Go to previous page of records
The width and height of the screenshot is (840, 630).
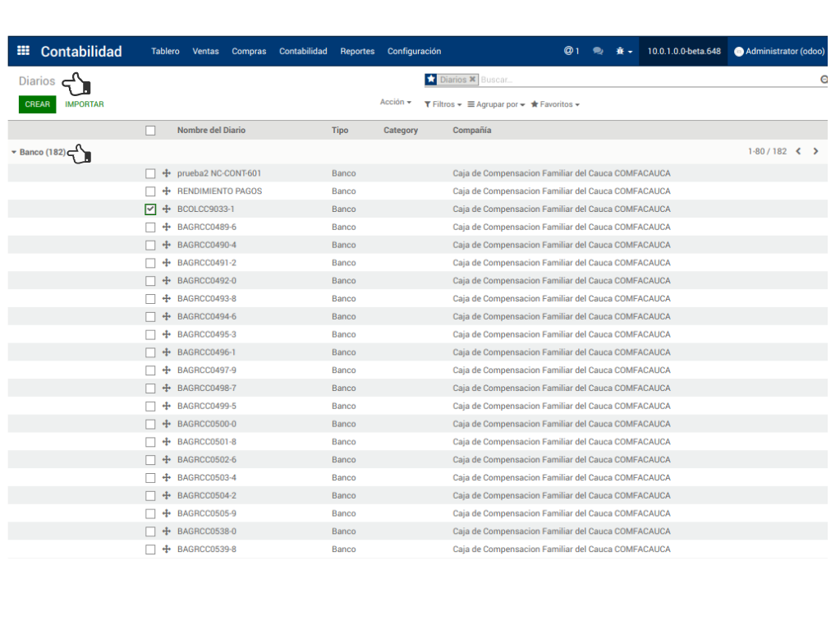798,152
